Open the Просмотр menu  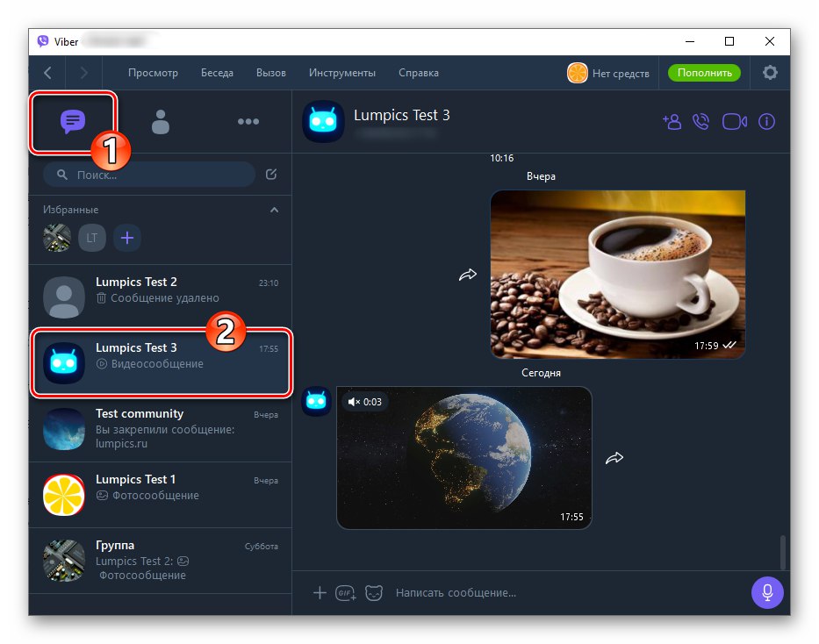point(153,73)
